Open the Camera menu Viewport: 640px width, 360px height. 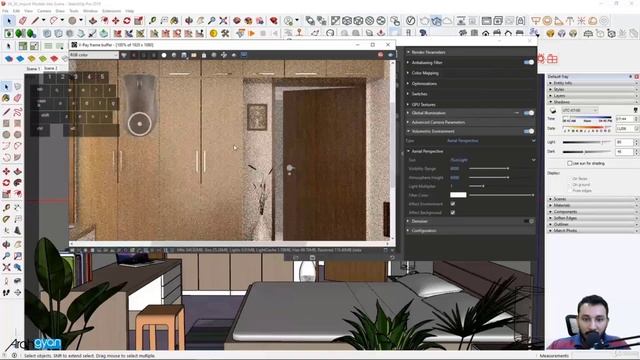(44, 11)
